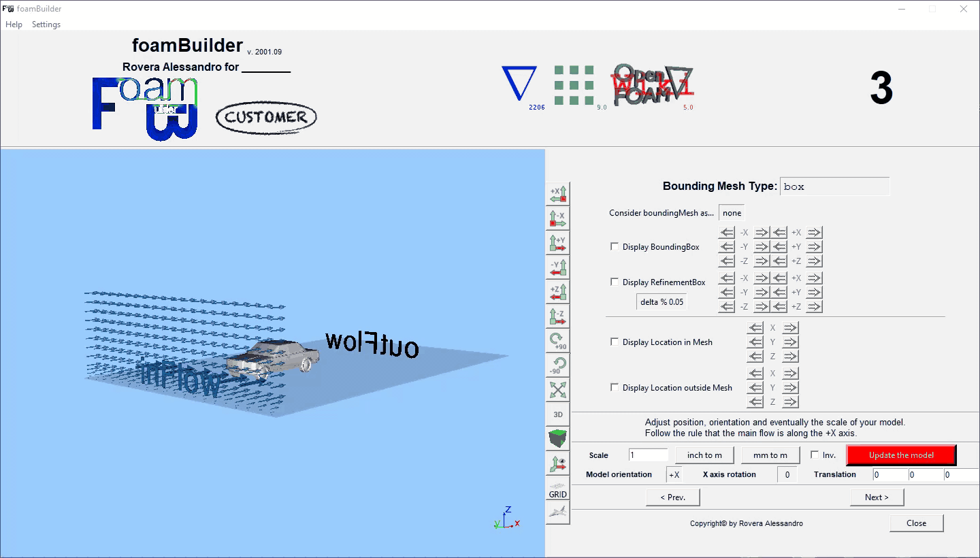
Task: Click RefinementBox +X right arrow
Action: (814, 278)
